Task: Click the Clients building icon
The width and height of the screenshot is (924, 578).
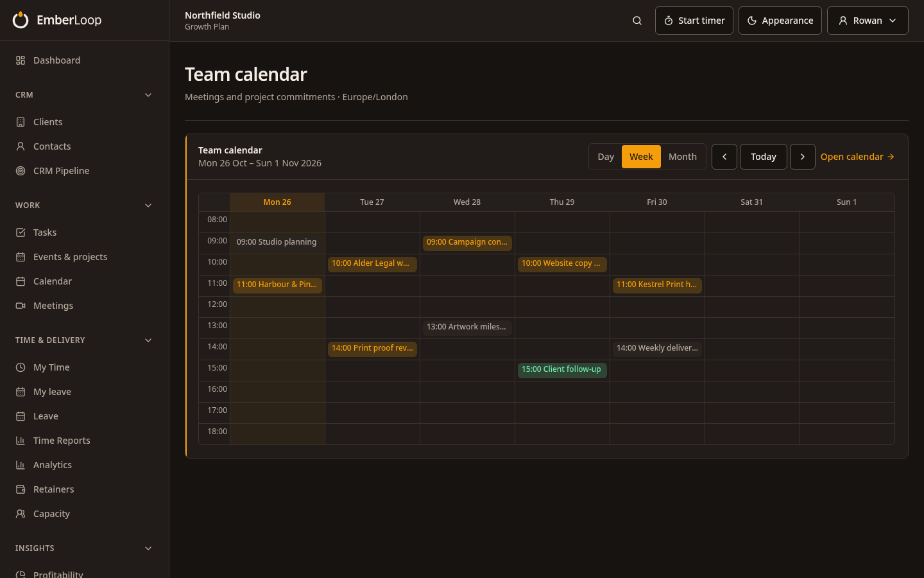Action: point(21,122)
